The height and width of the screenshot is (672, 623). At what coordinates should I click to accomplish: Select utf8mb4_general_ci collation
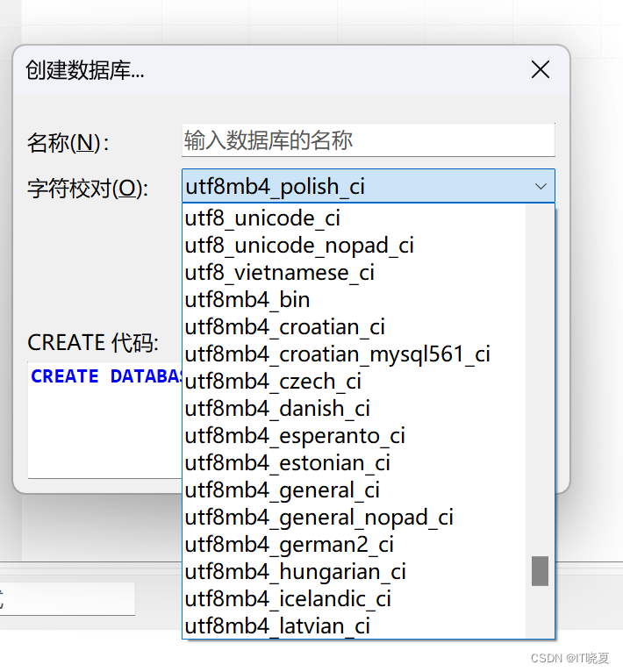354,490
